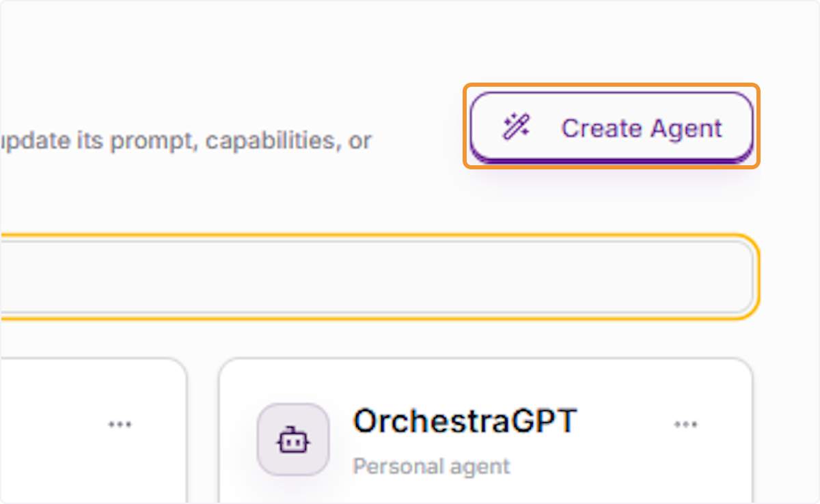
Task: Click the Create Agent text label
Action: pyautogui.click(x=642, y=128)
